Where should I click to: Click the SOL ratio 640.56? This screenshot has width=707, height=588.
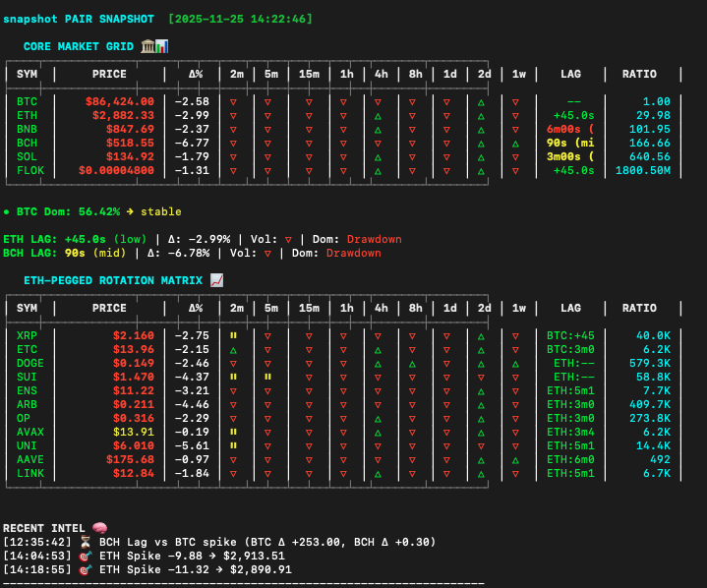[650, 156]
